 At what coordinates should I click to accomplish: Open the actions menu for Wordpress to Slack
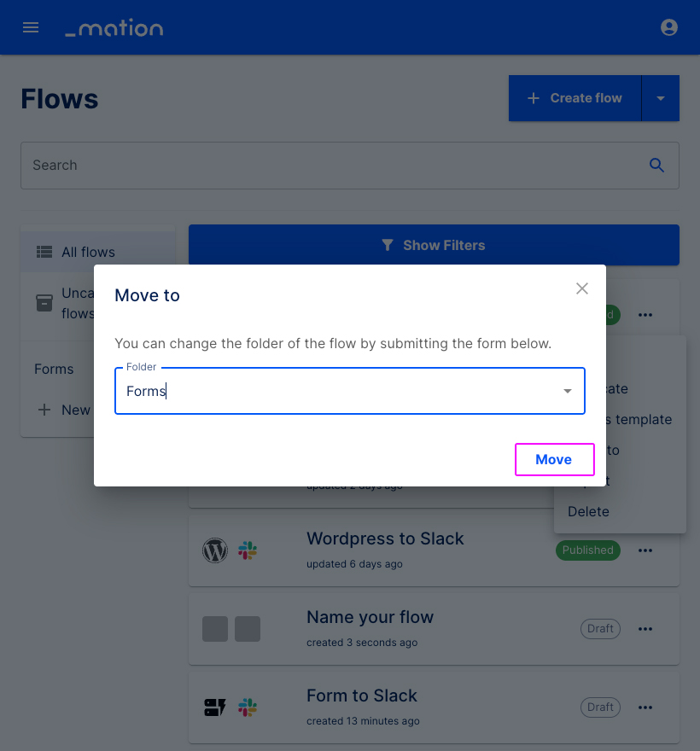tap(645, 550)
